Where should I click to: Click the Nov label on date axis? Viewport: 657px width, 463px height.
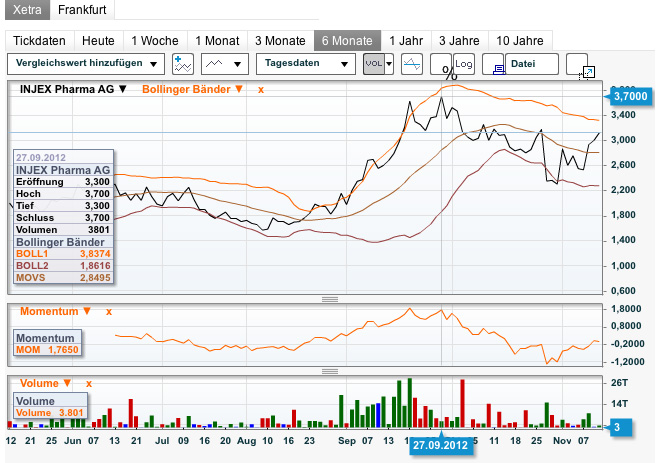coord(562,441)
